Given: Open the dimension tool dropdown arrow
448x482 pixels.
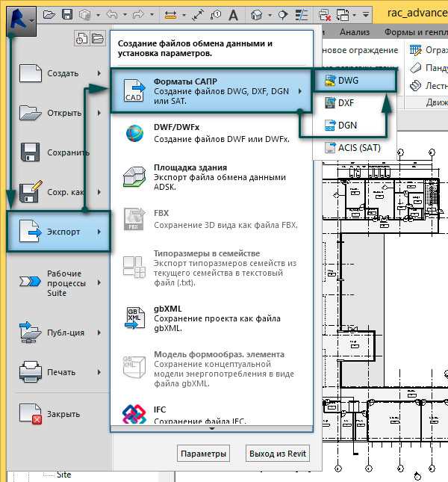Looking at the screenshot, I should pos(184,15).
